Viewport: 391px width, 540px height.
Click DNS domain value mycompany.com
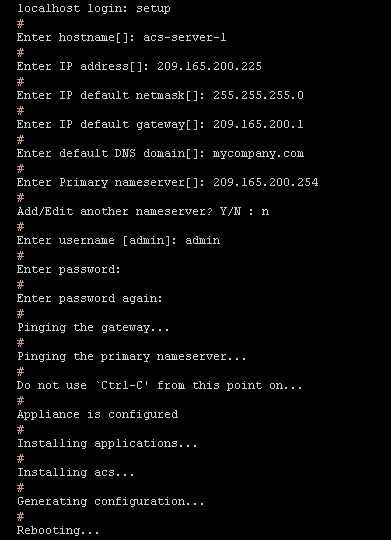click(258, 154)
